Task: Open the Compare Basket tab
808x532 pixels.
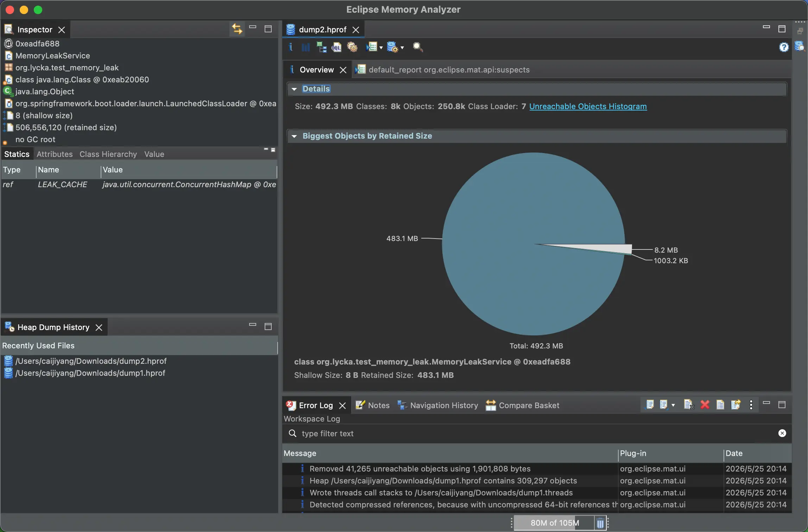Action: pos(523,405)
